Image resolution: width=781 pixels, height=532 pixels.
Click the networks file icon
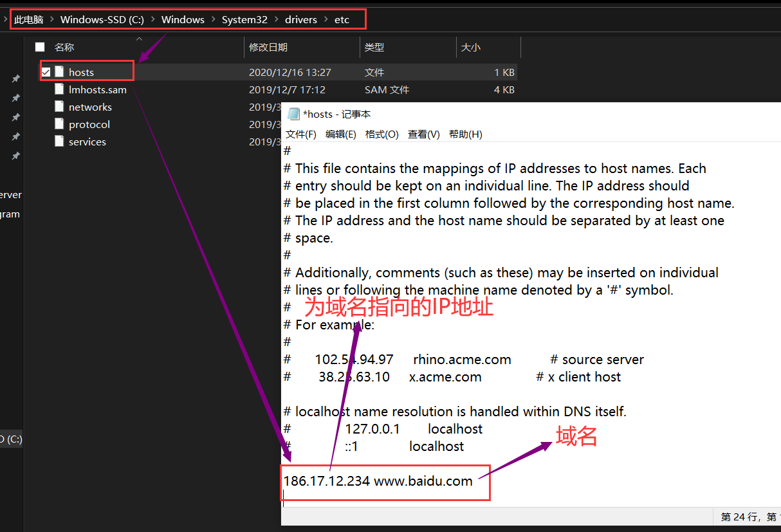point(59,107)
